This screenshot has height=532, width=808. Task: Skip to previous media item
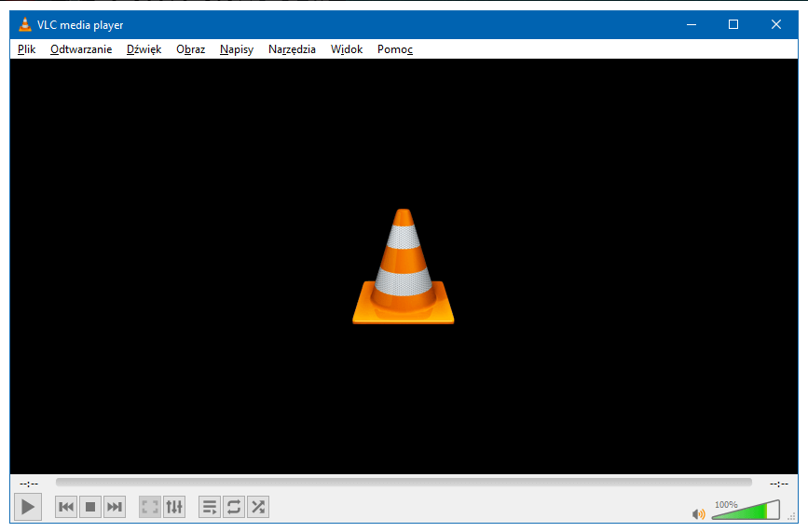66,507
